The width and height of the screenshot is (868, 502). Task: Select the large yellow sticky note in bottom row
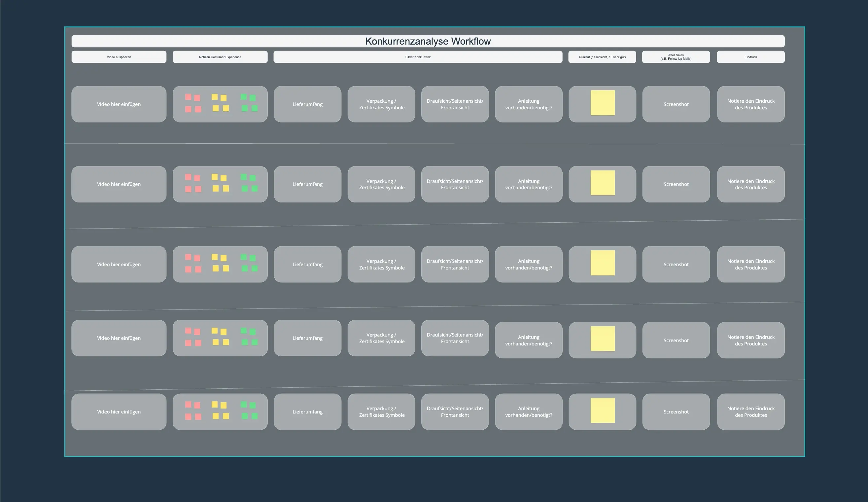point(602,410)
